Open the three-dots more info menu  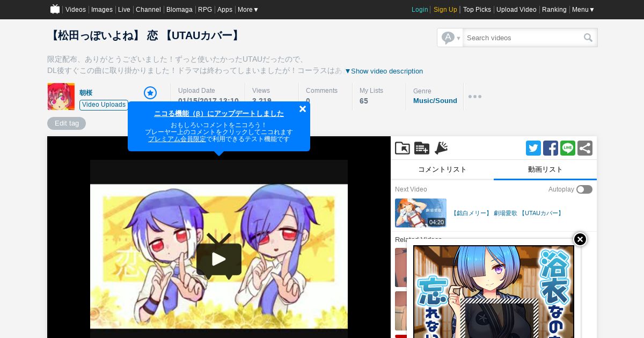pos(474,97)
